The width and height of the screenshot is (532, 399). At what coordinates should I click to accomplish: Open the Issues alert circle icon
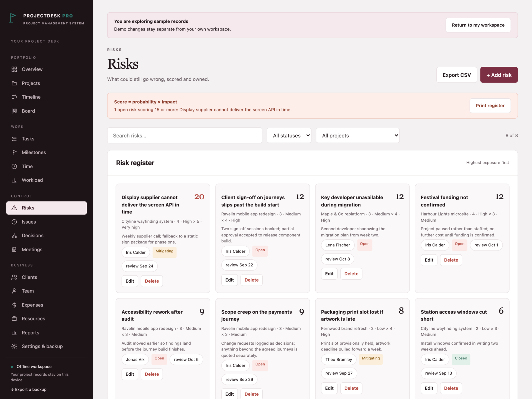coord(14,222)
